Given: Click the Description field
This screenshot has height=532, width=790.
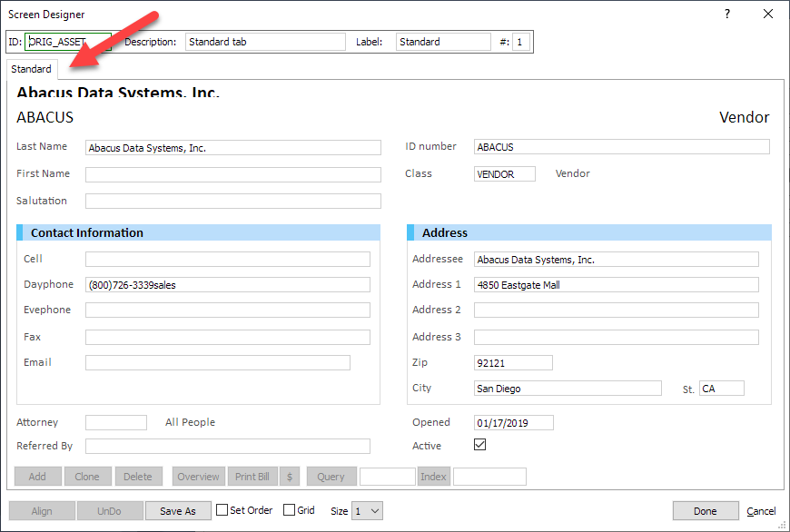Looking at the screenshot, I should coord(265,42).
